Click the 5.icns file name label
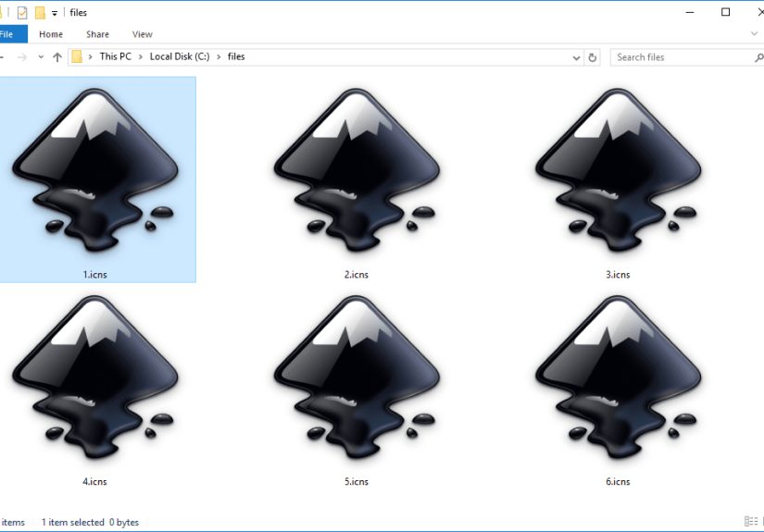This screenshot has height=532, width=764. point(357,481)
